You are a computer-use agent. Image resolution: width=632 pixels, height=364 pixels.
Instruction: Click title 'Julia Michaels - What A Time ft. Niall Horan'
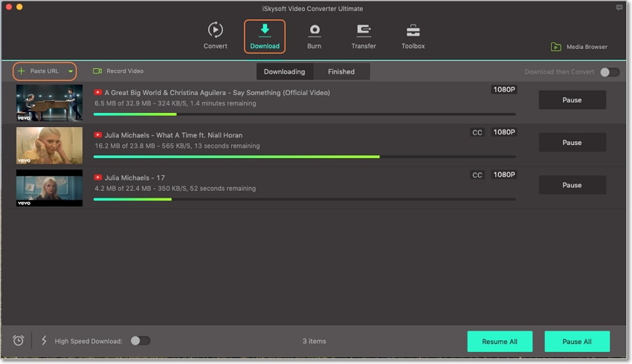tap(173, 135)
